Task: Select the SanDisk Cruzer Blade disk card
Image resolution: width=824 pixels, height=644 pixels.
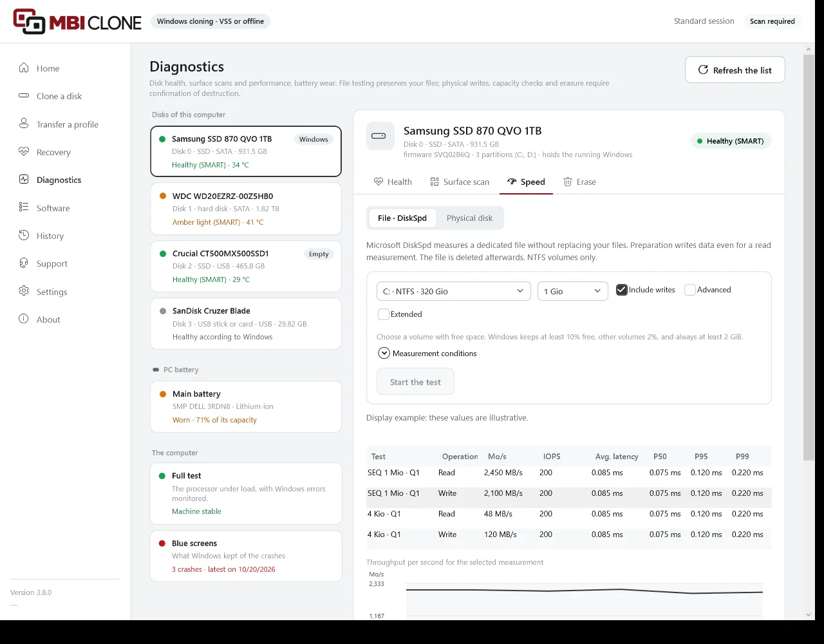Action: 246,323
